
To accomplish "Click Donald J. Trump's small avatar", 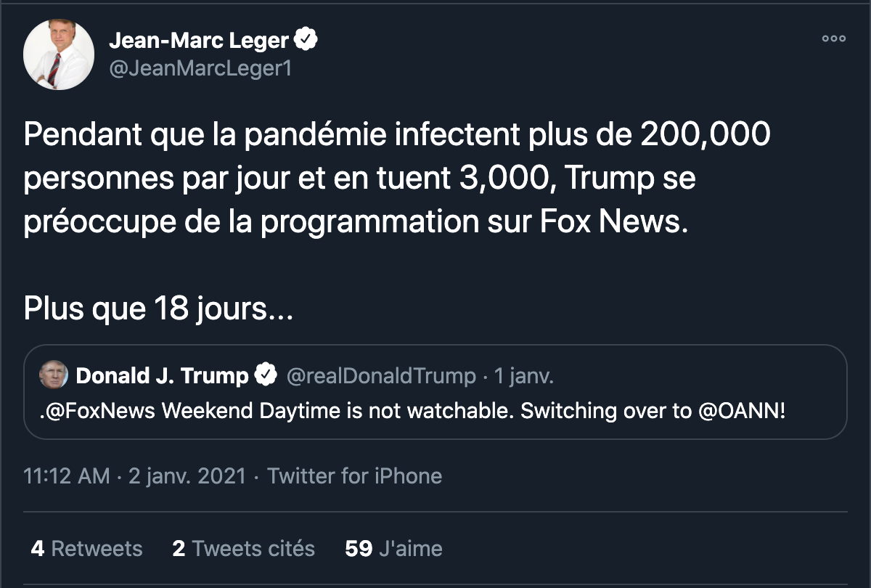I will coord(53,375).
